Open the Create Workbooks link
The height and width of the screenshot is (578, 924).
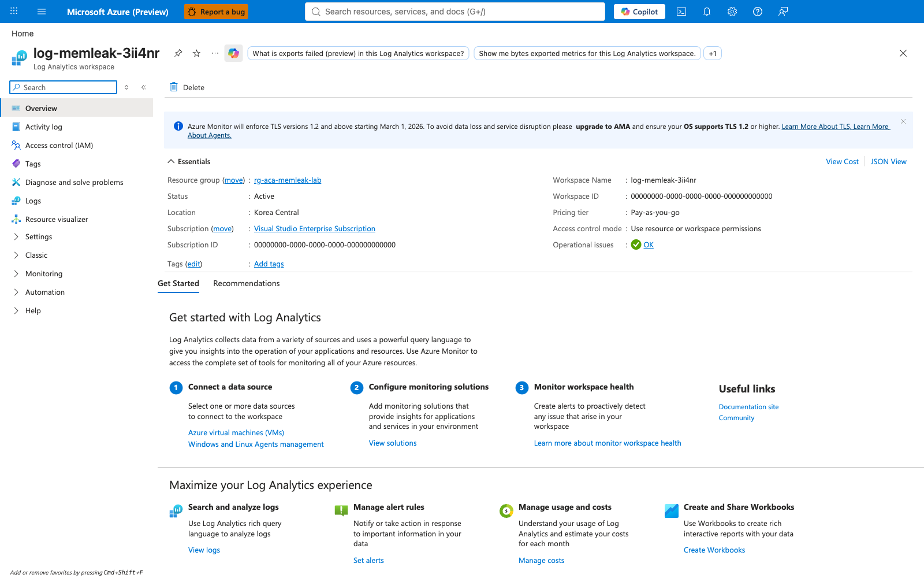[714, 550]
